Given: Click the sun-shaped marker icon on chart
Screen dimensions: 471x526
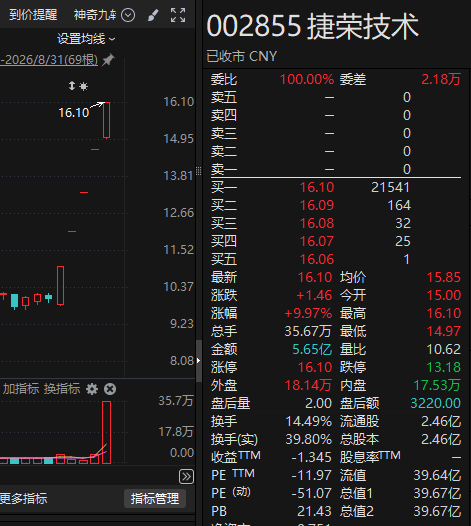Looking at the screenshot, I should (x=83, y=87).
